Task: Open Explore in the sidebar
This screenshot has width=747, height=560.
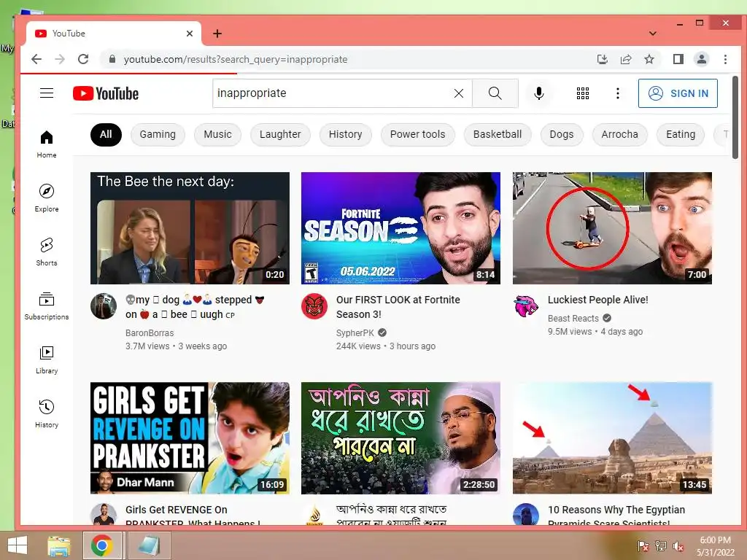Action: pos(47,198)
